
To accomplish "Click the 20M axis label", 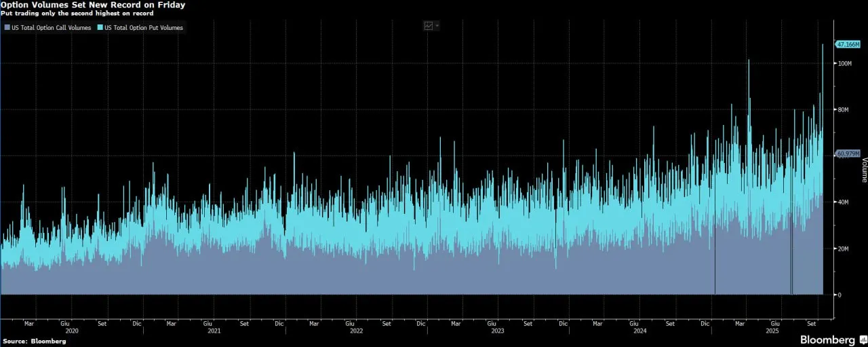I will (x=844, y=249).
